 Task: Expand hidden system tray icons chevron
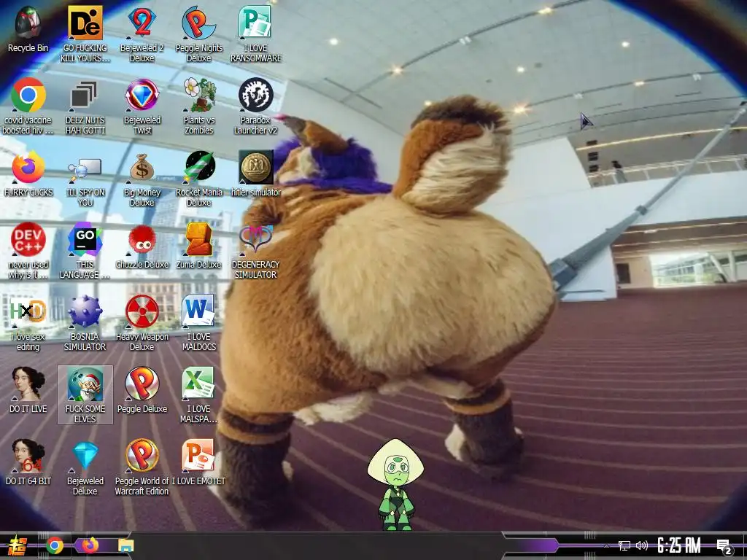606,545
